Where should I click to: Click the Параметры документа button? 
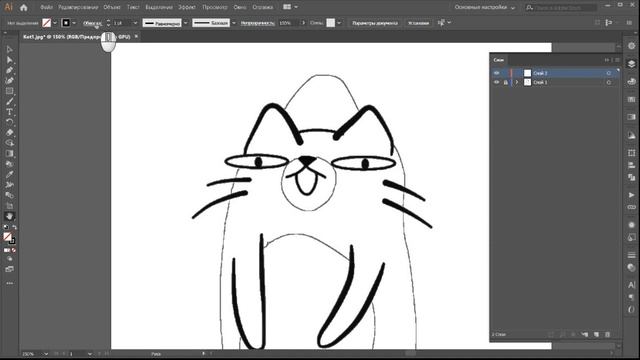click(375, 23)
